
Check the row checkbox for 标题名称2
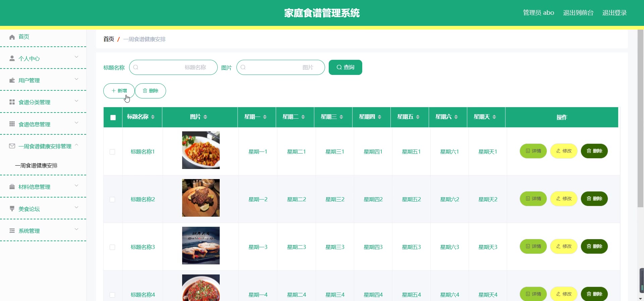click(112, 200)
